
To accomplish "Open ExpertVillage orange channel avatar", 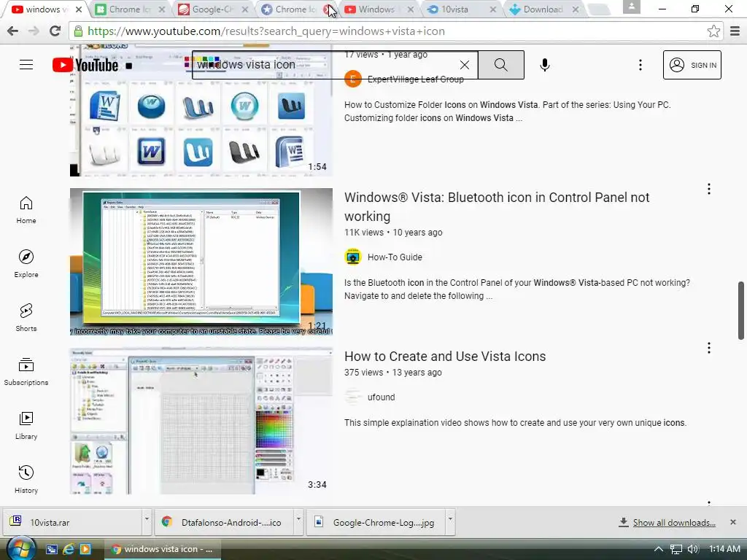I will pyautogui.click(x=353, y=79).
